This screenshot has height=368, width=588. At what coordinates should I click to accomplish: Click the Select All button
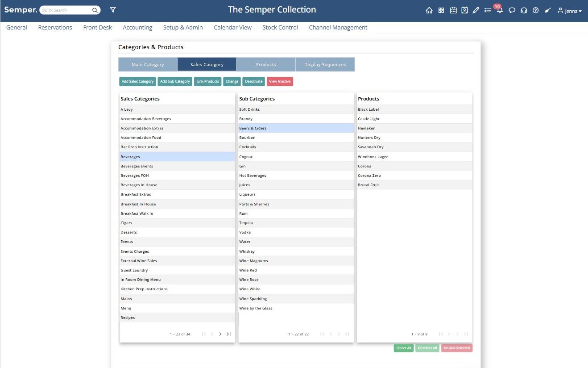[404, 348]
